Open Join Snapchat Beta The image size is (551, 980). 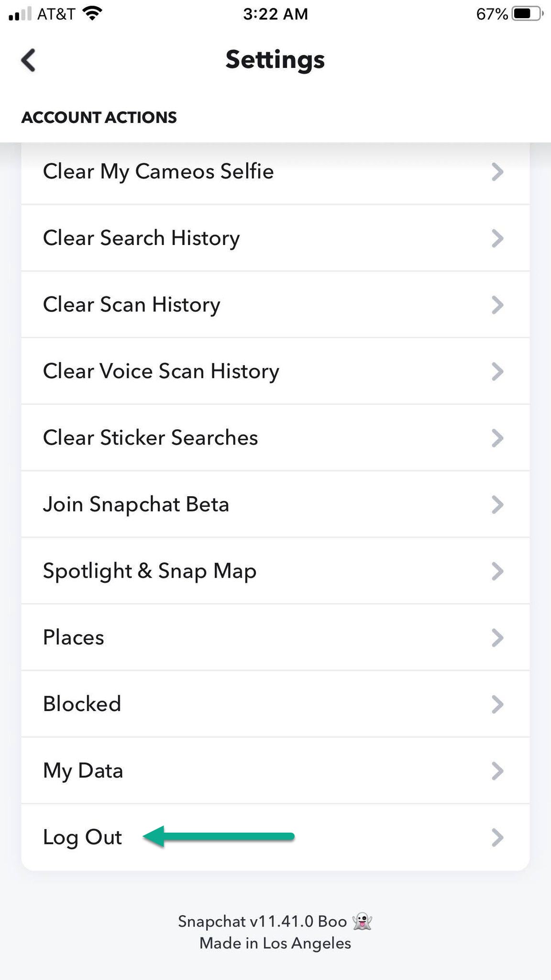136,504
